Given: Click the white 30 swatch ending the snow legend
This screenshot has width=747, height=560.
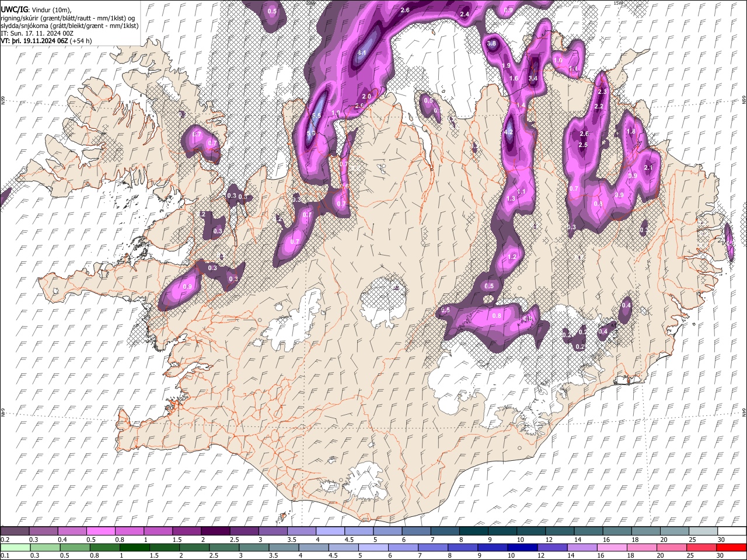Looking at the screenshot, I should click(x=732, y=531).
